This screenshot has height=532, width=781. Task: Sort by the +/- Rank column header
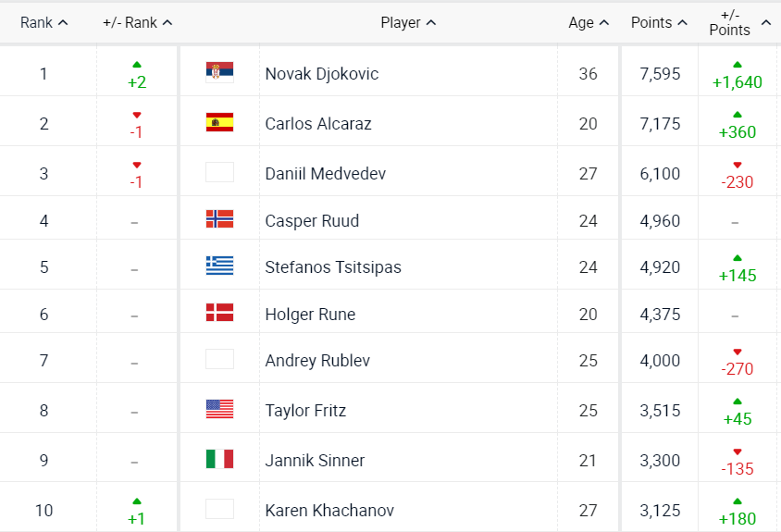tap(137, 22)
